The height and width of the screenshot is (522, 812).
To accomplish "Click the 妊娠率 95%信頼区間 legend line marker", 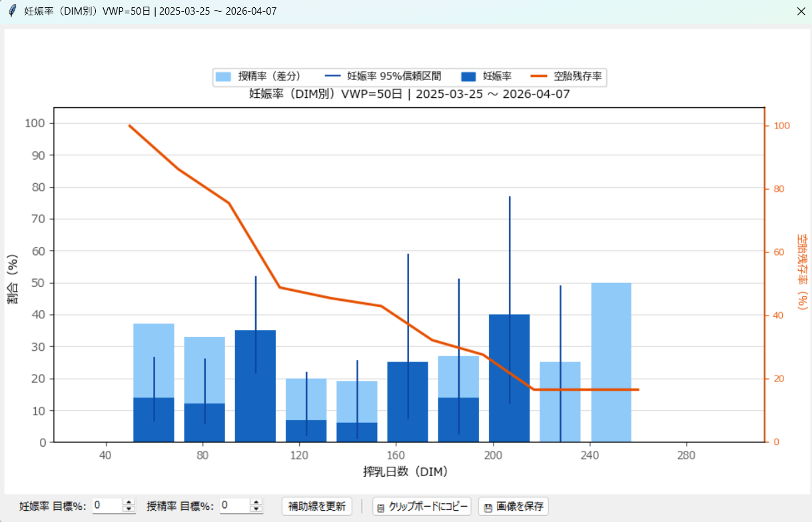I will click(333, 77).
